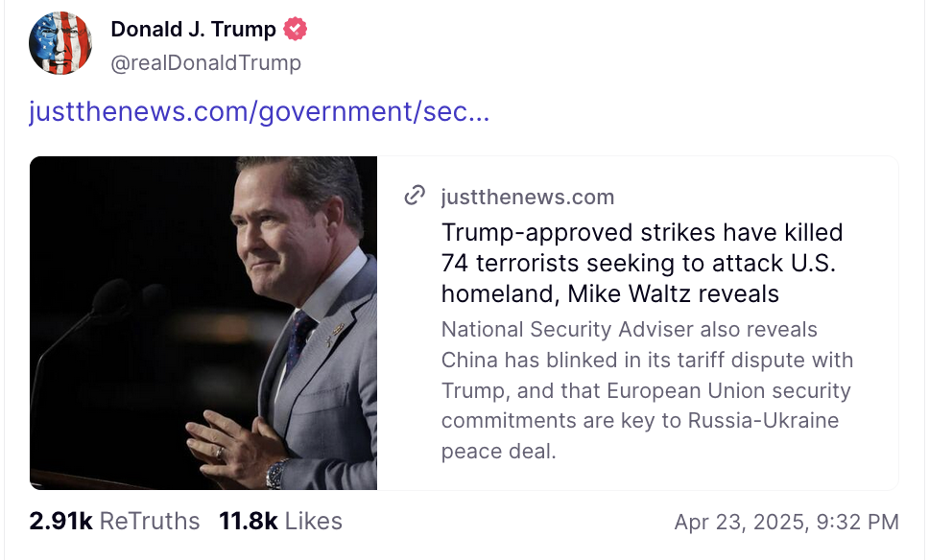Open the @realDonaldTrump handle
The image size is (929, 560).
click(x=206, y=63)
